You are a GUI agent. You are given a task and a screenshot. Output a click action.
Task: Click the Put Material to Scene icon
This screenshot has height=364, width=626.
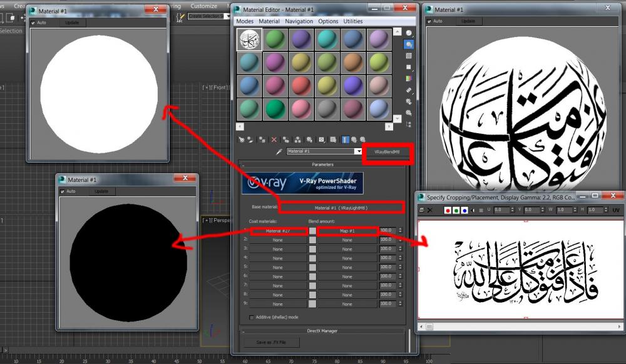tap(250, 139)
